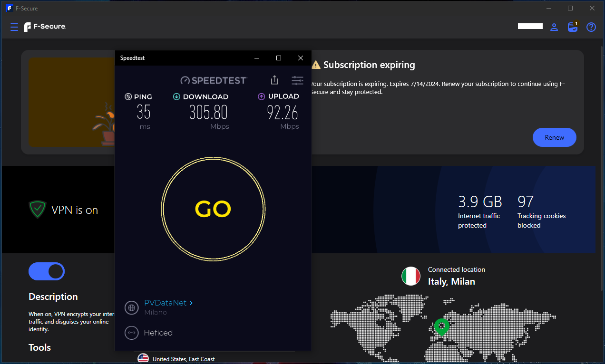Start the Speedtest with GO button
The width and height of the screenshot is (605, 364).
[x=213, y=209]
